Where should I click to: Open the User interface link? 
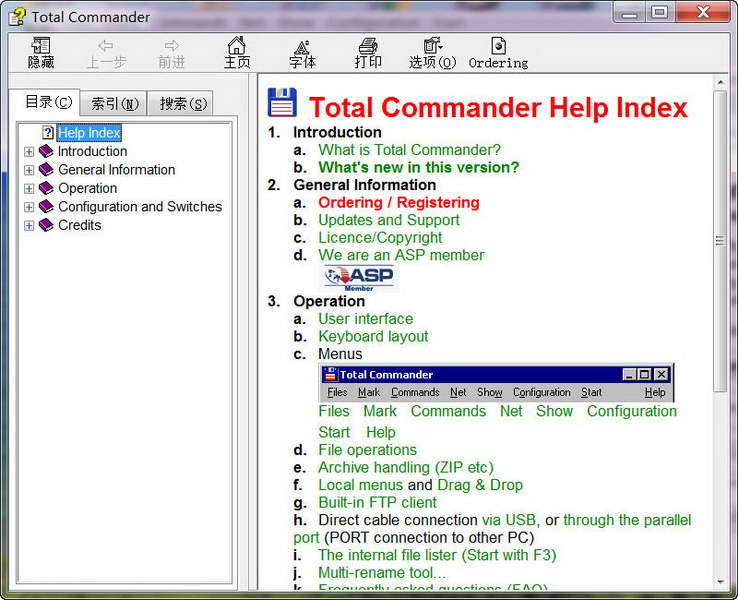click(x=366, y=319)
